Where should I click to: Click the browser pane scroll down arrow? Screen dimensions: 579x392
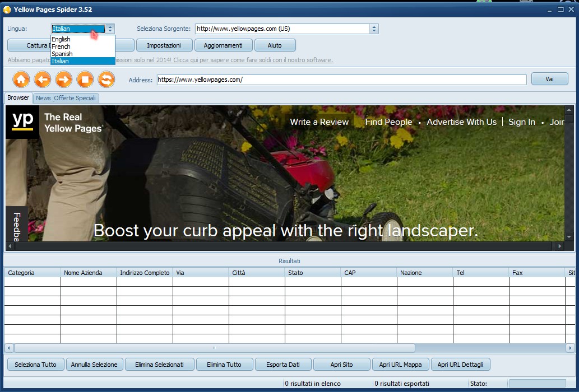(x=569, y=236)
